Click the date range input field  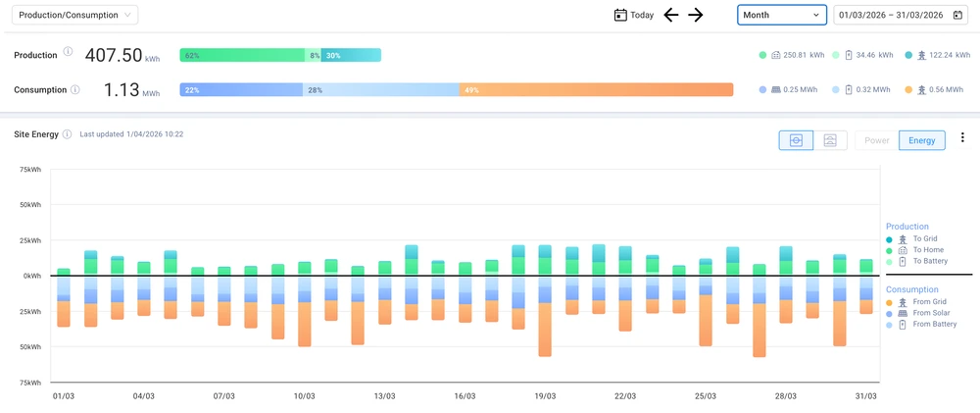(x=890, y=15)
